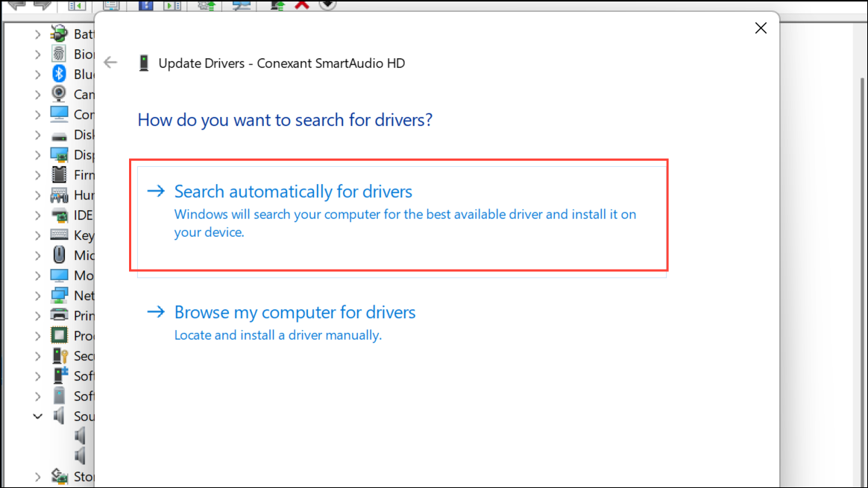Expand the Processors category
868x488 pixels.
coord(37,336)
